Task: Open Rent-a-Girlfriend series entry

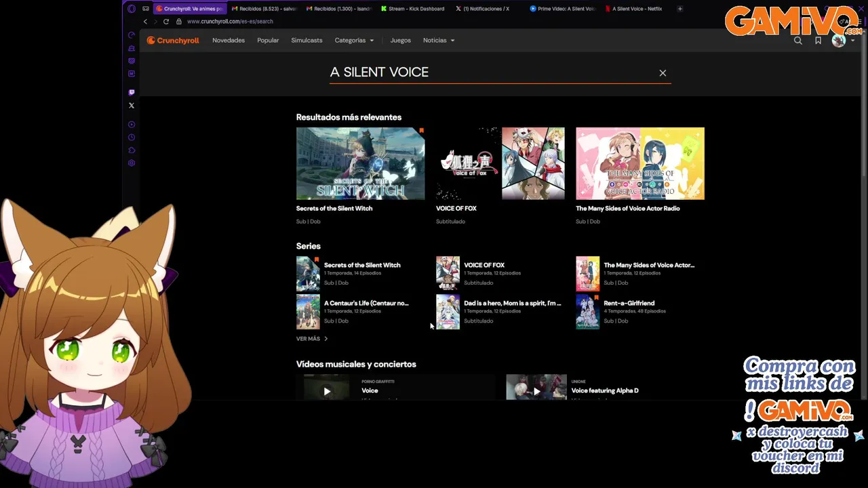Action: tap(640, 312)
